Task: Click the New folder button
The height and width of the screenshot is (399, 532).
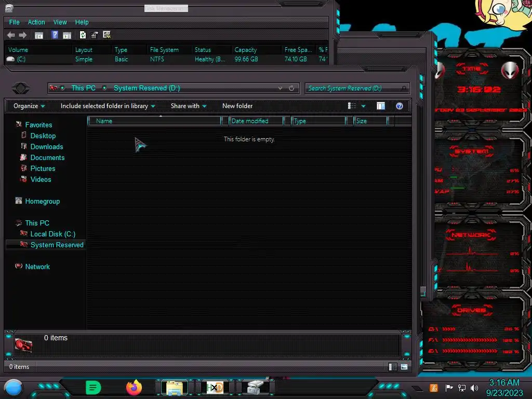Action: tap(237, 106)
